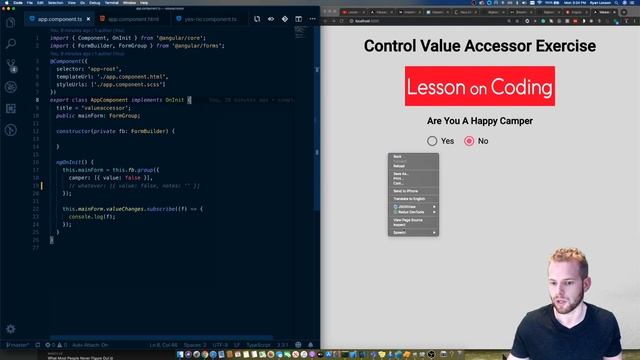Click the 'Are You A Happy Camper' heading
Image resolution: width=640 pixels, height=360 pixels.
[480, 121]
